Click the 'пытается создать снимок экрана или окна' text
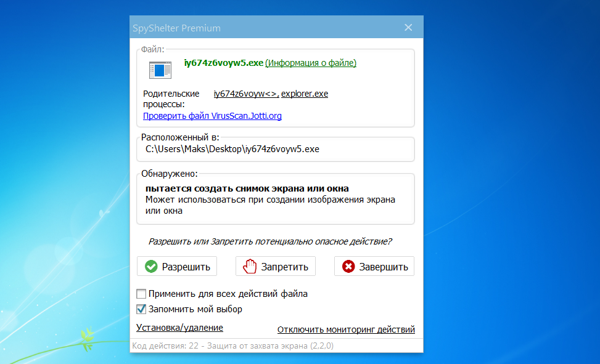This screenshot has height=364, width=600. (x=247, y=188)
